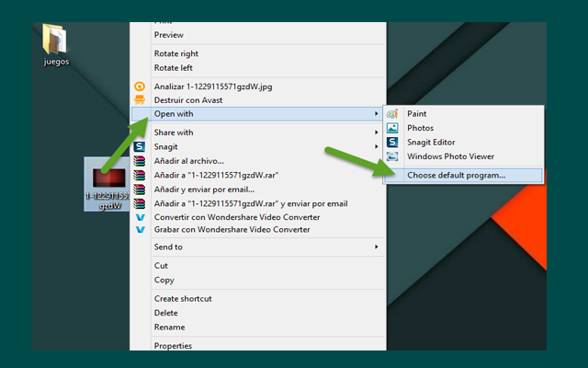Click the Photos app icon in submenu

pyautogui.click(x=393, y=128)
